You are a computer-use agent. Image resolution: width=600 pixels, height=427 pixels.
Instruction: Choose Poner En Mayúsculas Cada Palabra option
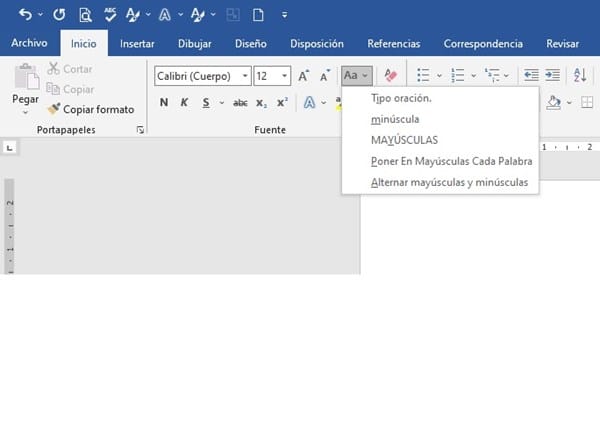pos(450,161)
